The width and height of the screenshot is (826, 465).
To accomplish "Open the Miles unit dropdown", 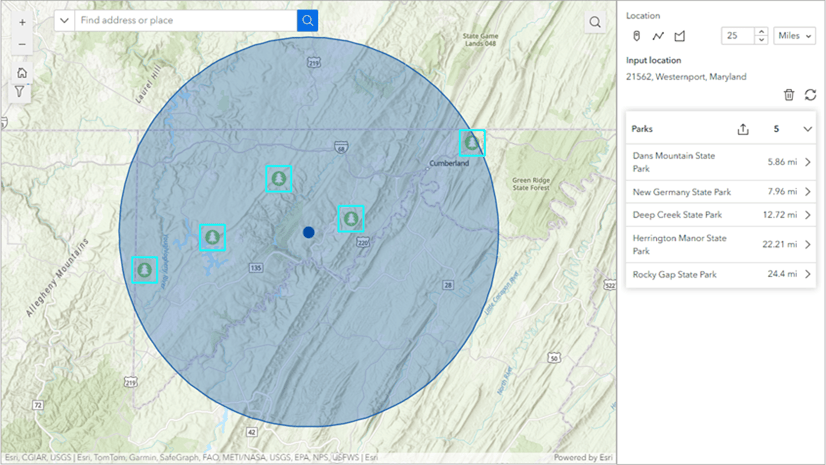I will 794,35.
